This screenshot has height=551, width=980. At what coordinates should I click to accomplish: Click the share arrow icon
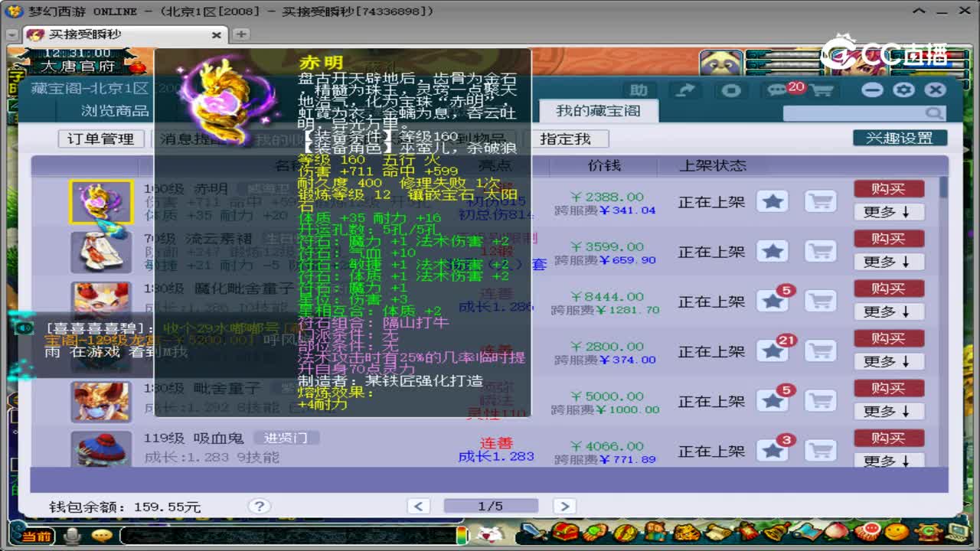pyautogui.click(x=685, y=90)
